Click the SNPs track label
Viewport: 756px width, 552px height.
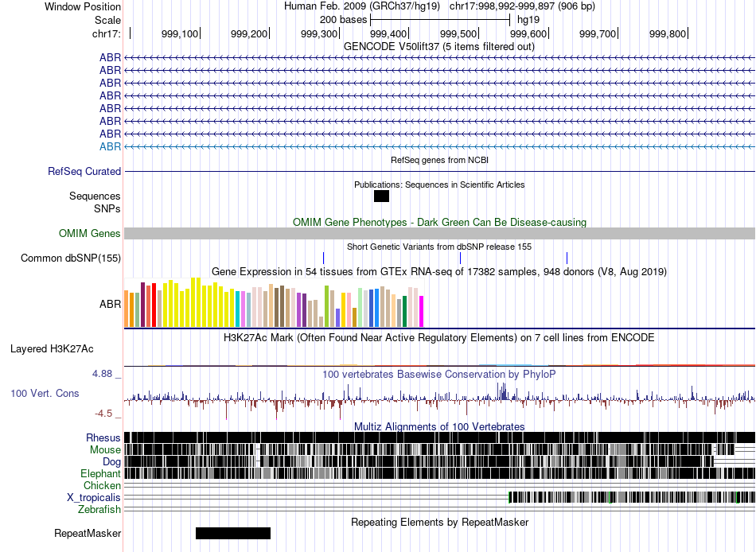point(107,208)
